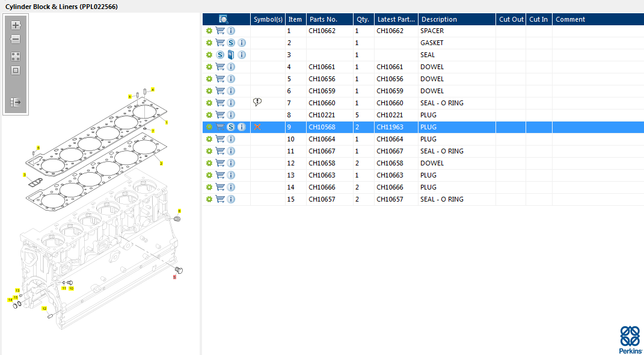
Task: Zoom out of the parts diagram
Action: [x=16, y=40]
